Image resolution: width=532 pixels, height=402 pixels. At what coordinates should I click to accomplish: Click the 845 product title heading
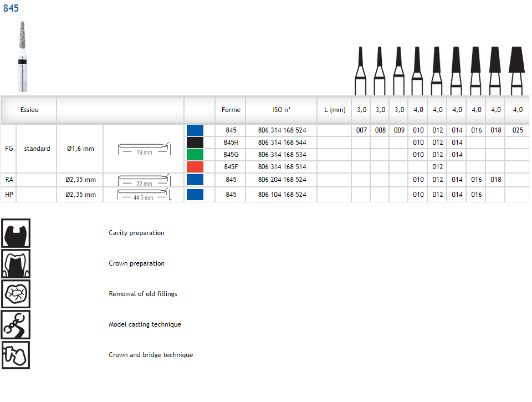click(x=11, y=8)
